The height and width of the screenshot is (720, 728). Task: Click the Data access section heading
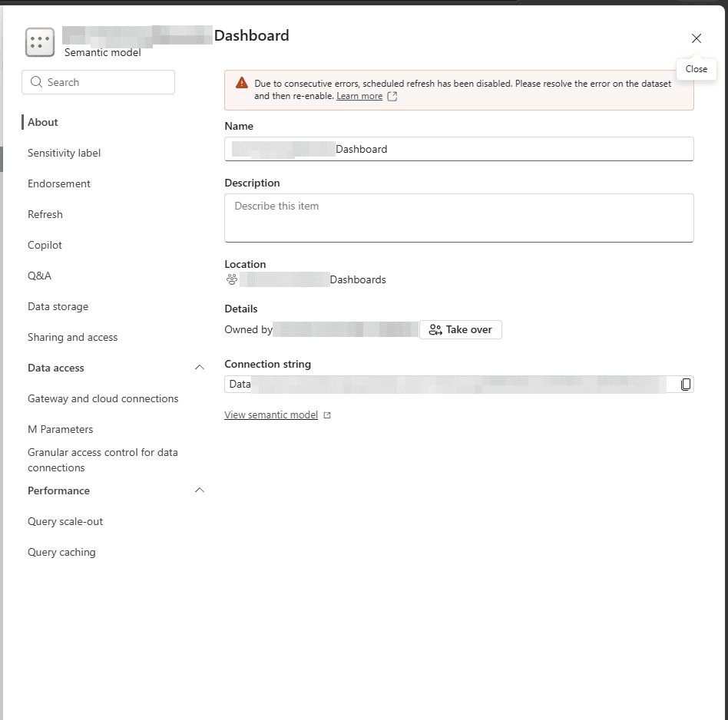click(56, 368)
